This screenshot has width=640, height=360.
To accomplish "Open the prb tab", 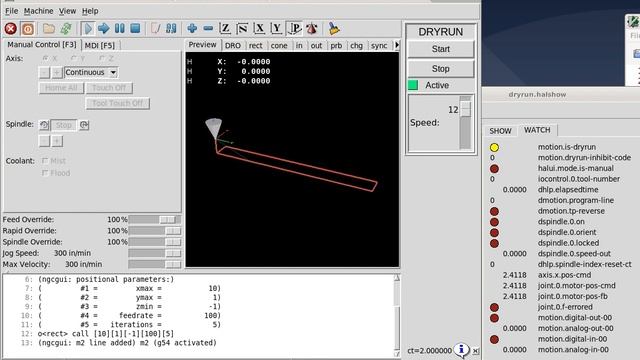I will tap(336, 46).
